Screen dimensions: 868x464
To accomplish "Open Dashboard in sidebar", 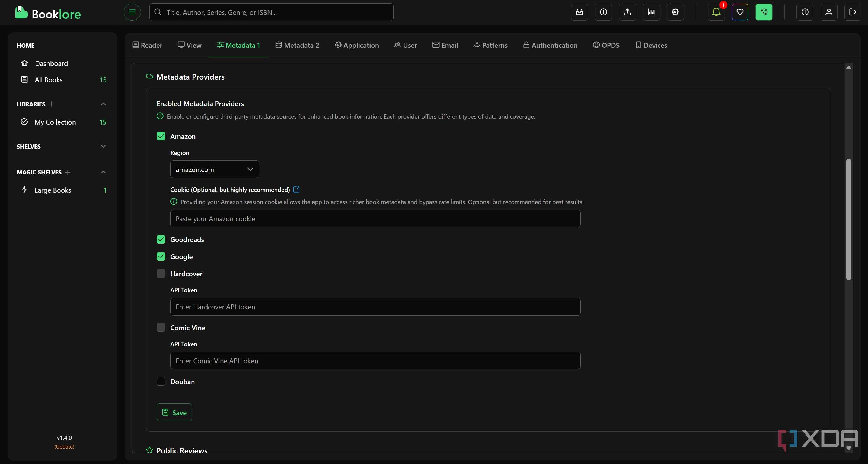I will (x=51, y=63).
